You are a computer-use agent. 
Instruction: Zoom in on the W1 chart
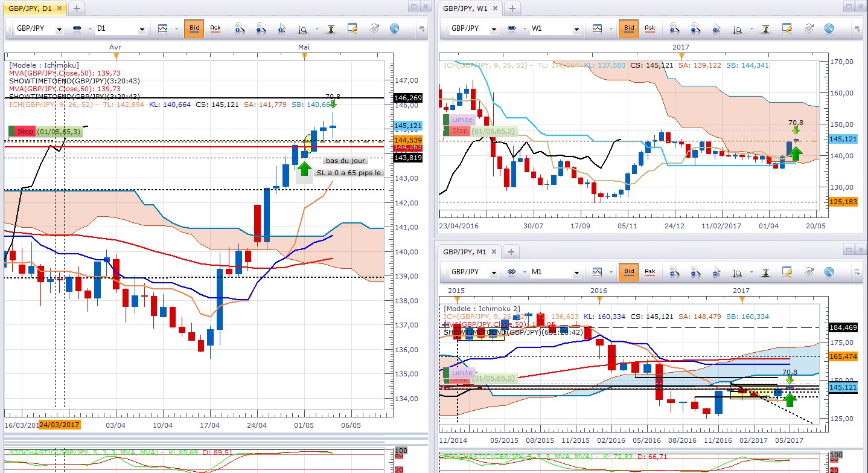coord(674,28)
